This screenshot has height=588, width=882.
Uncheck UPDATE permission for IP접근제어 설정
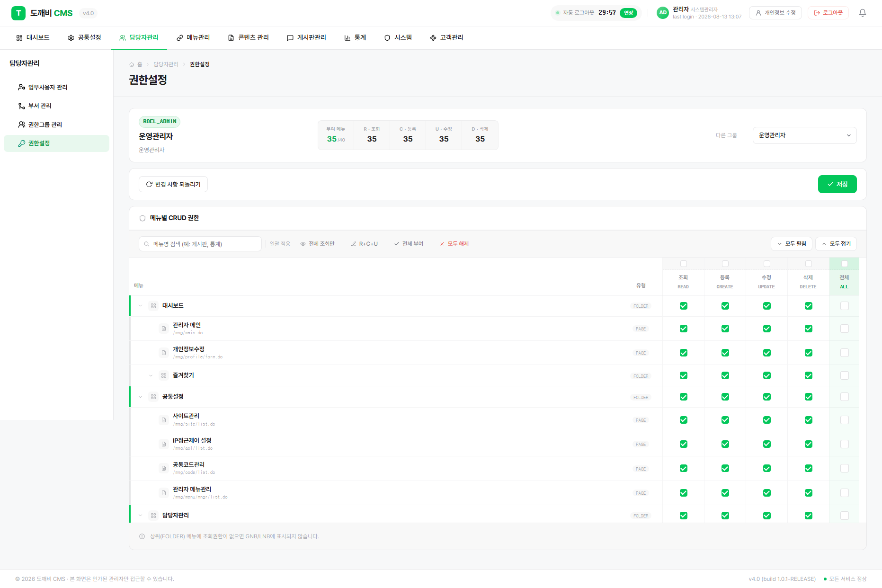(767, 444)
